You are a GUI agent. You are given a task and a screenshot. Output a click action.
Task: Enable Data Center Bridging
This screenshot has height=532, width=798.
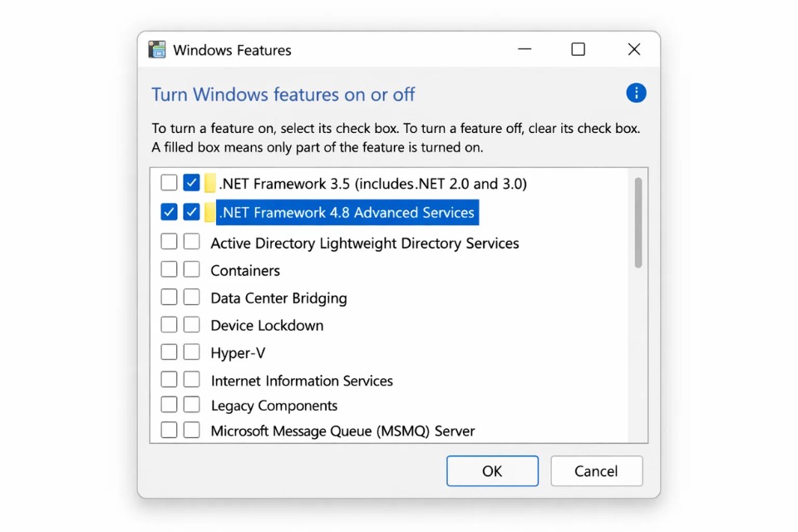192,297
